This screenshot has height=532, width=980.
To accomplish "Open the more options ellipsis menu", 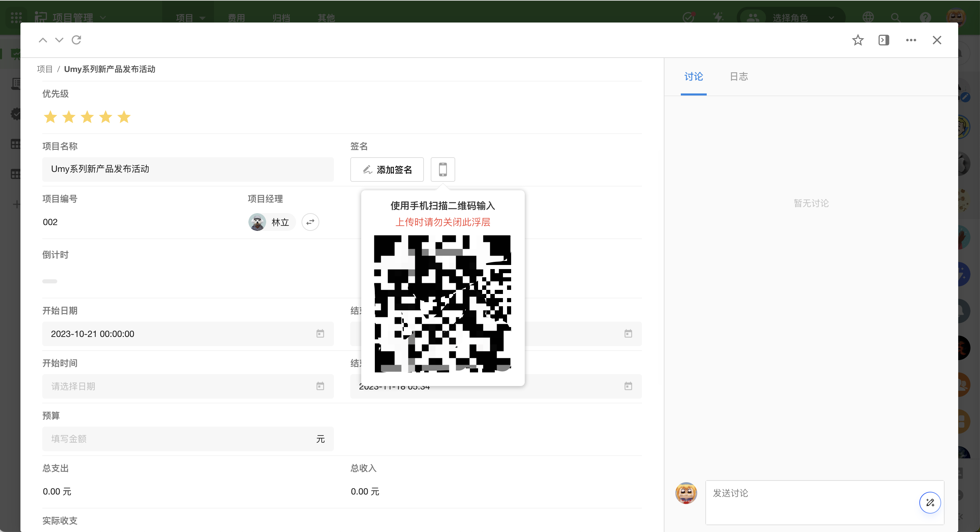I will pos(911,40).
